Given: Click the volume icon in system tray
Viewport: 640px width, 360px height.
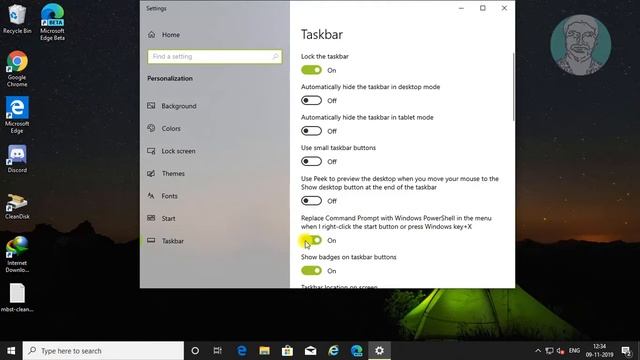Looking at the screenshot, I should click(560, 351).
